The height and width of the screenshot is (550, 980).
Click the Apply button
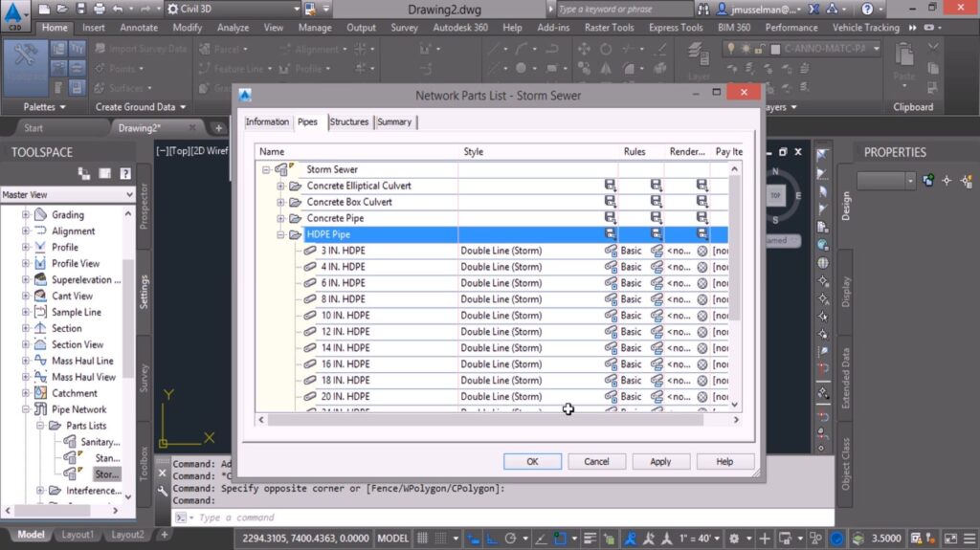660,461
